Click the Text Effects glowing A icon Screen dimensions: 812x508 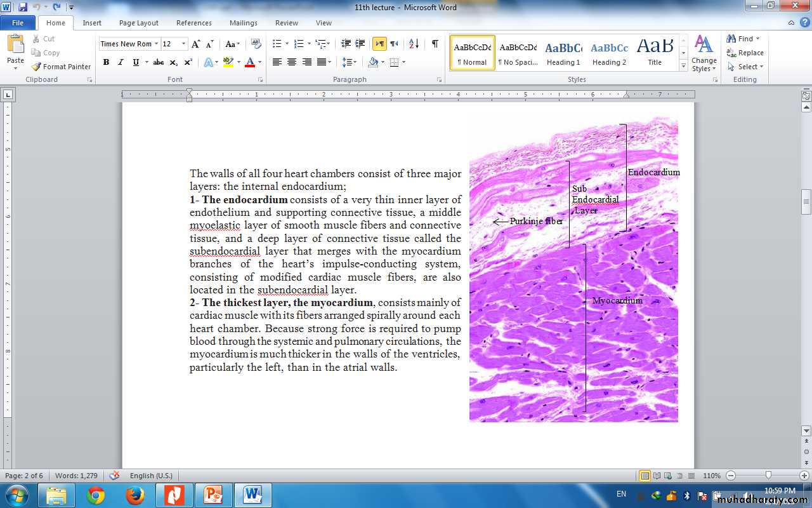click(208, 62)
